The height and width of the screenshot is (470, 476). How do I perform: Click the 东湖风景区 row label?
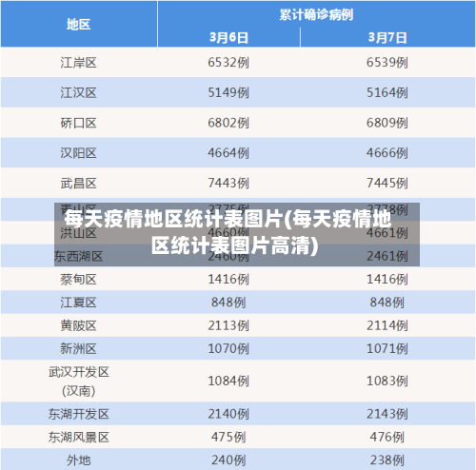click(x=78, y=438)
